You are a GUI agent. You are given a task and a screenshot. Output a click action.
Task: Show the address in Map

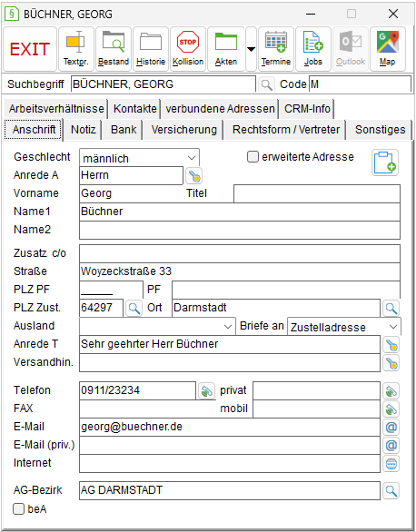point(388,49)
